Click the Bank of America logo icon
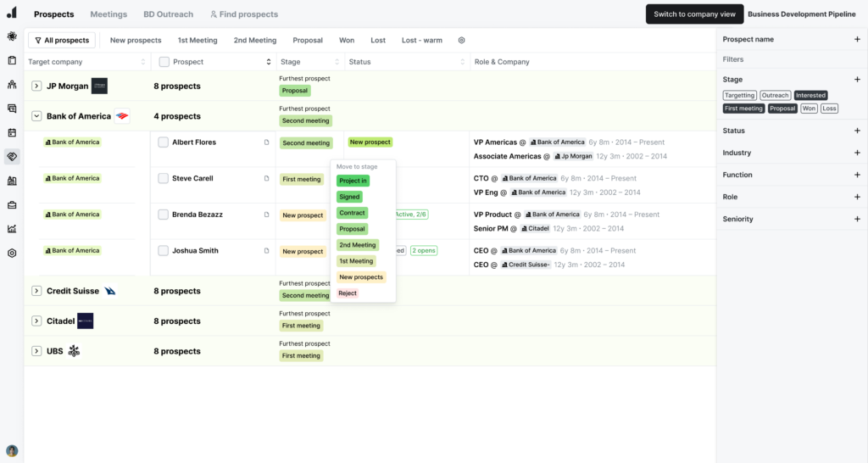868x463 pixels. coord(122,116)
